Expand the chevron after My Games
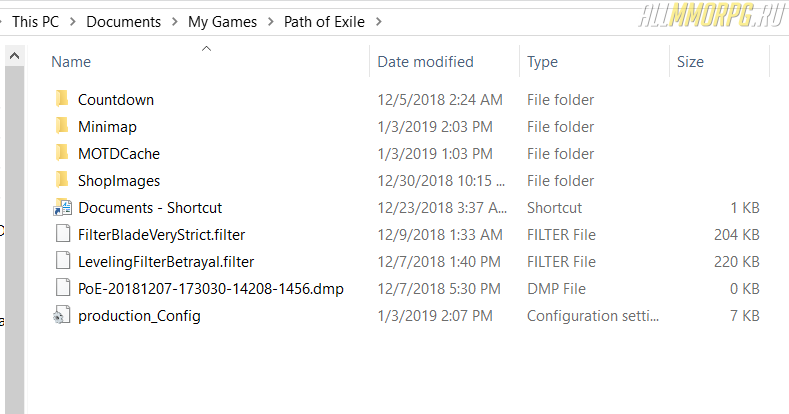 coord(271,22)
